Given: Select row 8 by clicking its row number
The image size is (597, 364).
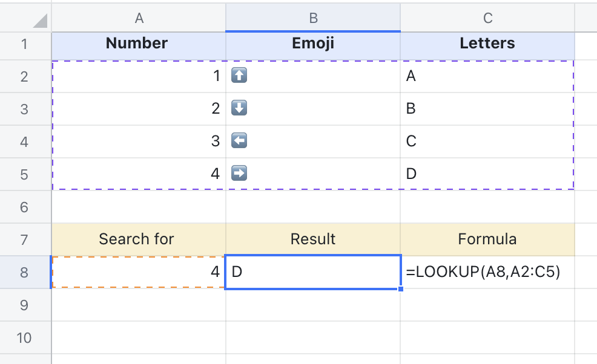Looking at the screenshot, I should tap(24, 271).
